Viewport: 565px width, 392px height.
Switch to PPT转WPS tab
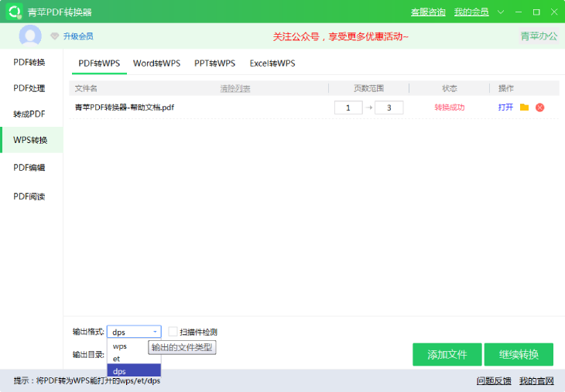[214, 63]
